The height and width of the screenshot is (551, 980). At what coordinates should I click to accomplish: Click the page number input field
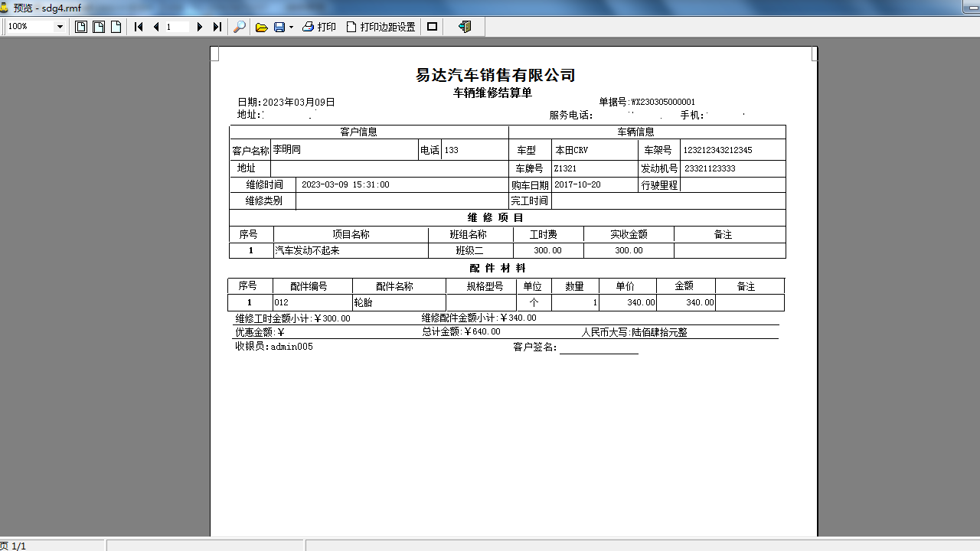pyautogui.click(x=177, y=27)
